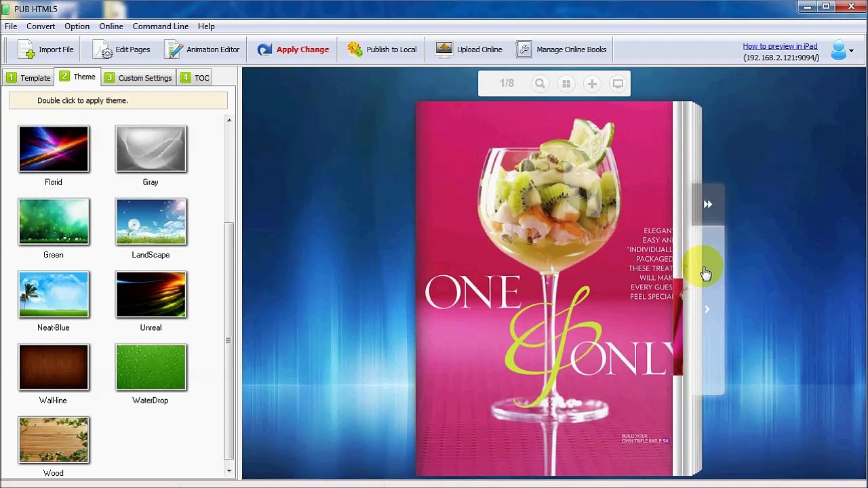The image size is (868, 488).
Task: Open the Convert menu
Action: pyautogui.click(x=41, y=26)
